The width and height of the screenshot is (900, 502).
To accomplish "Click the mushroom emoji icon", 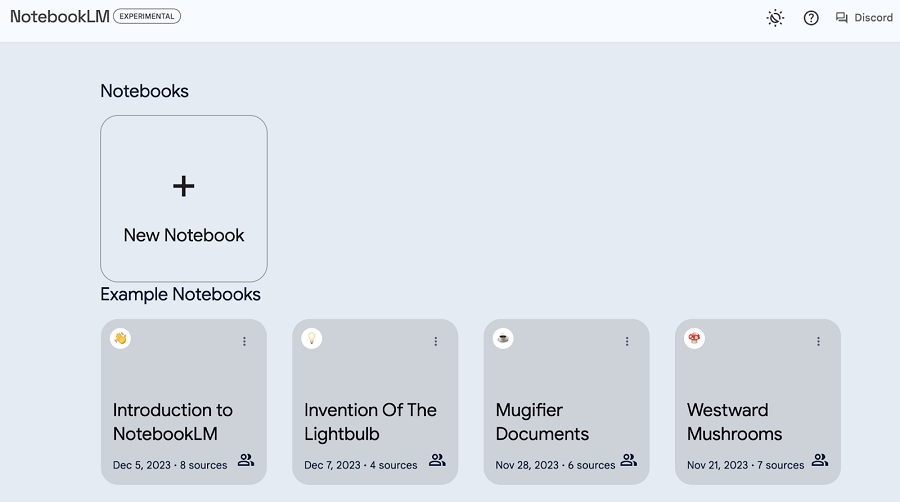I will 695,338.
